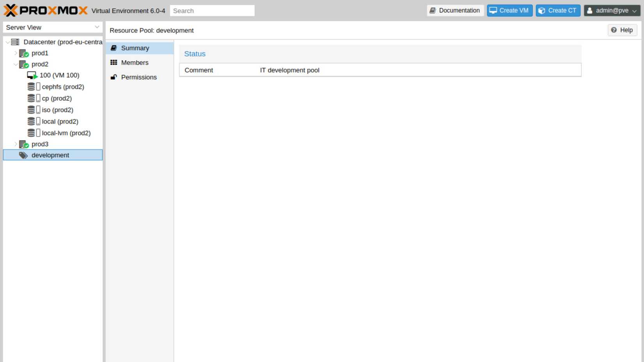Image resolution: width=644 pixels, height=362 pixels.
Task: Click the Datacenter server icon in tree
Action: 15,42
